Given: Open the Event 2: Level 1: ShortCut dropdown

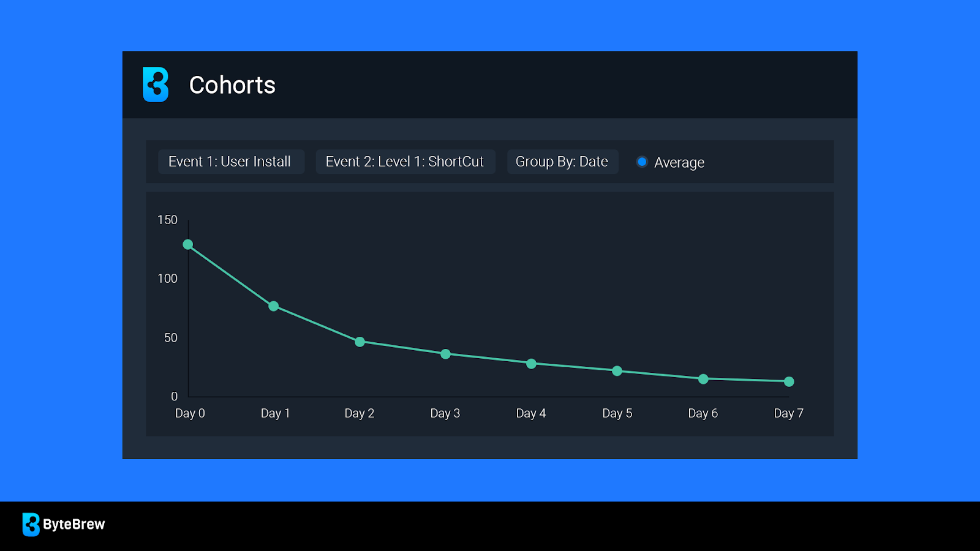Looking at the screenshot, I should (405, 162).
